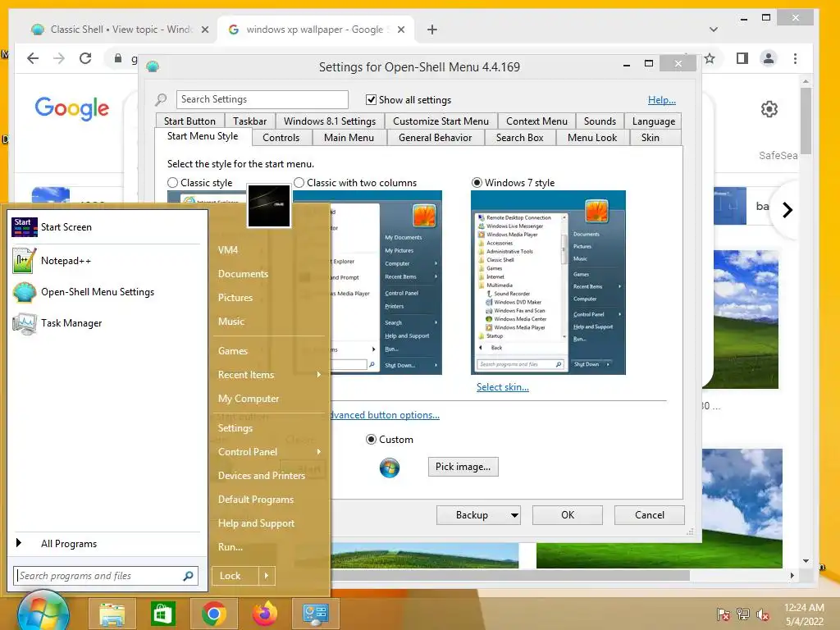Click the Lock button in start menu
This screenshot has width=840, height=630.
[x=235, y=576]
